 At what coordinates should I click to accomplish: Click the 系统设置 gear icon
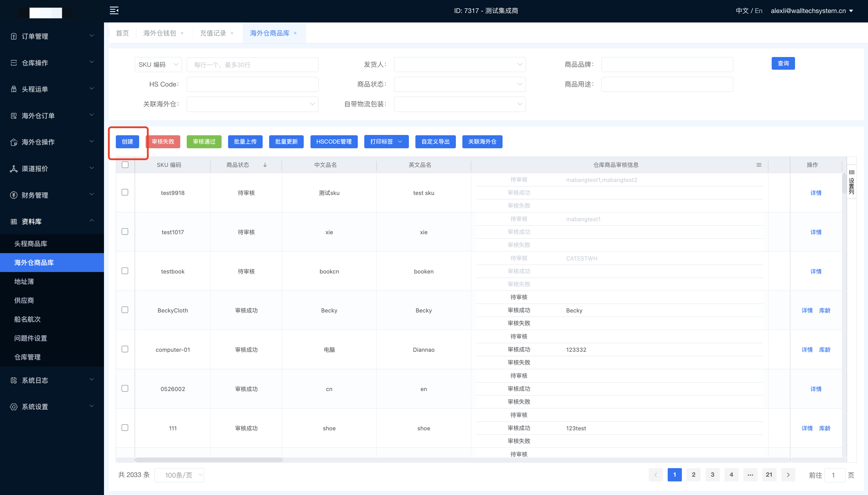pos(14,407)
